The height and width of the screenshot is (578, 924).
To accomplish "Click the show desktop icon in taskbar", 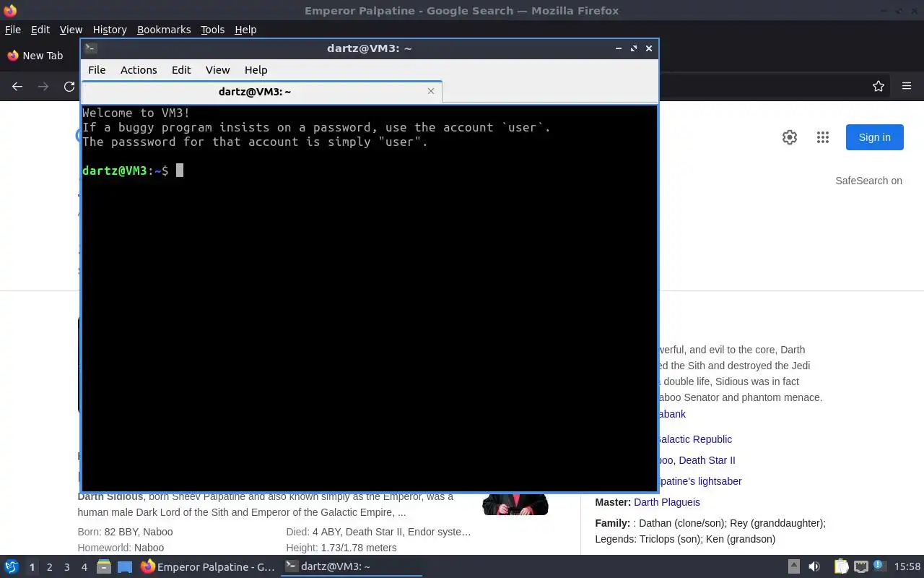I will tap(125, 567).
